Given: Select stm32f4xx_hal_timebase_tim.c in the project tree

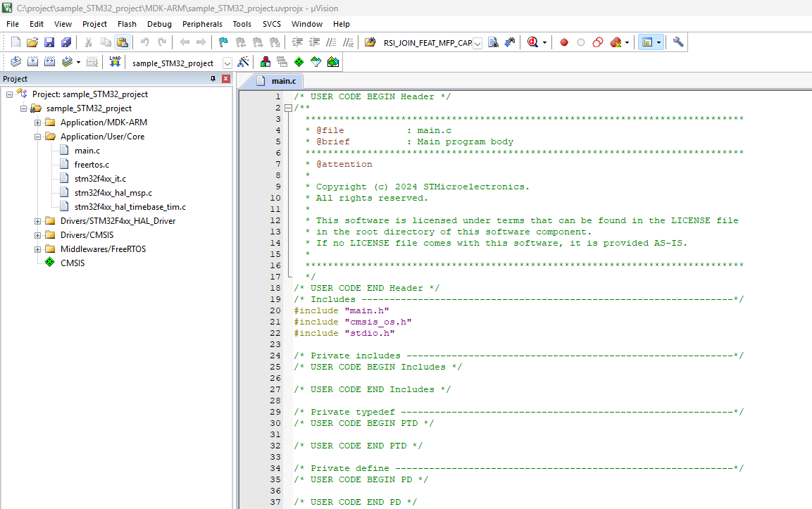Looking at the screenshot, I should tap(130, 206).
